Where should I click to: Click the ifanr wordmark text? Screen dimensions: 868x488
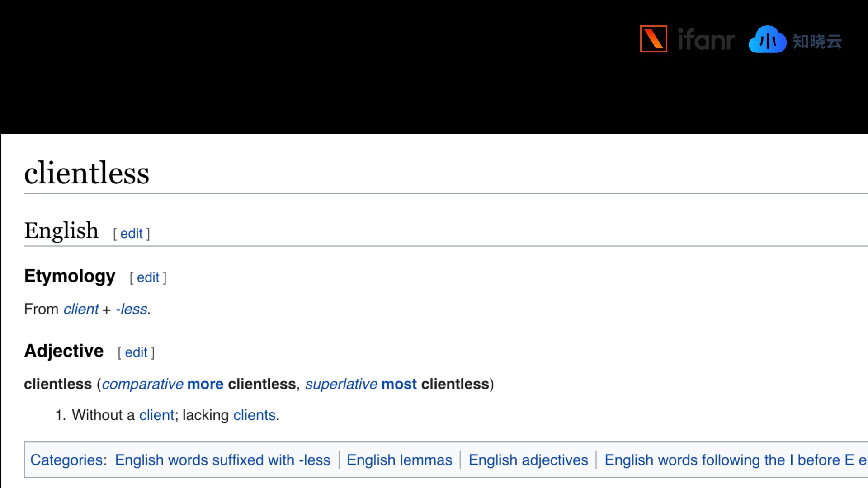coord(706,39)
